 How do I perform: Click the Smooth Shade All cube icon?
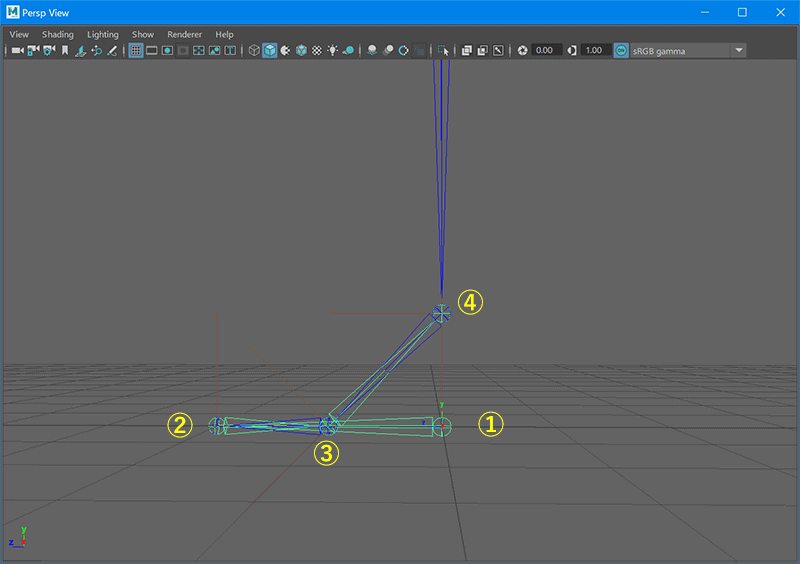click(x=270, y=50)
